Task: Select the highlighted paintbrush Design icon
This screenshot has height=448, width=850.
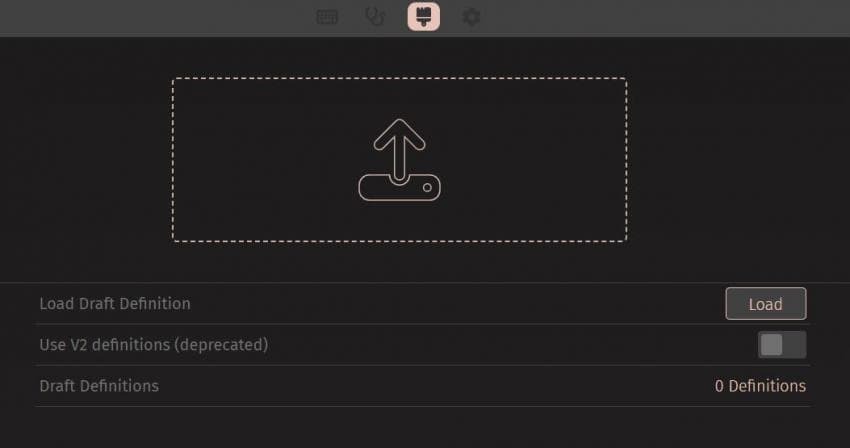Action: coord(423,16)
